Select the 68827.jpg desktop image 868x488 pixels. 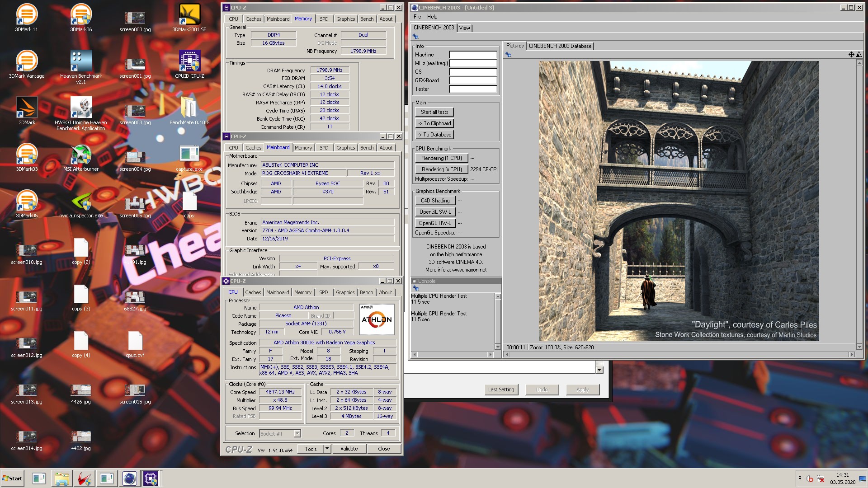click(135, 300)
